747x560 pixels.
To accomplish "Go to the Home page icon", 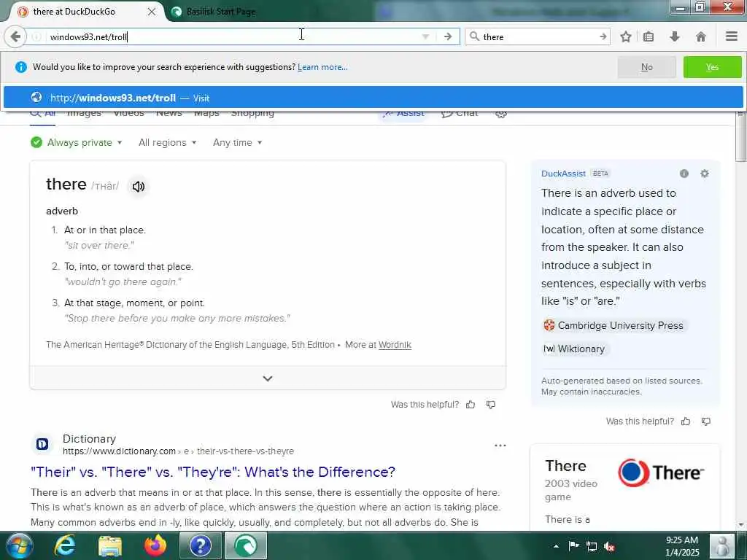I will [701, 36].
